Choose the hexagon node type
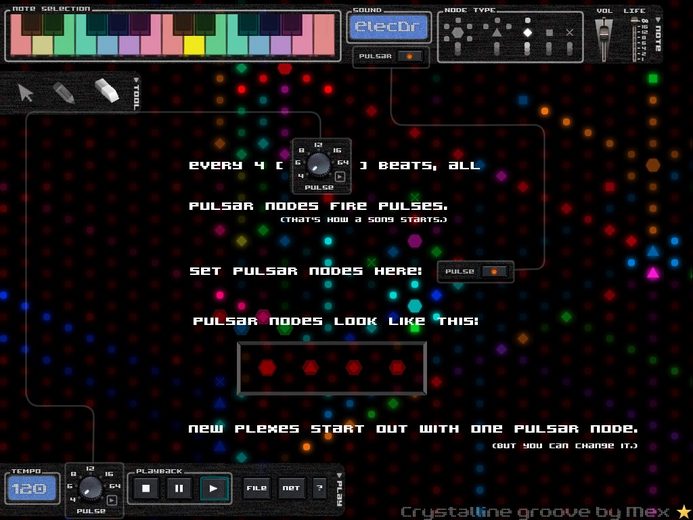693x520 pixels. tap(458, 32)
